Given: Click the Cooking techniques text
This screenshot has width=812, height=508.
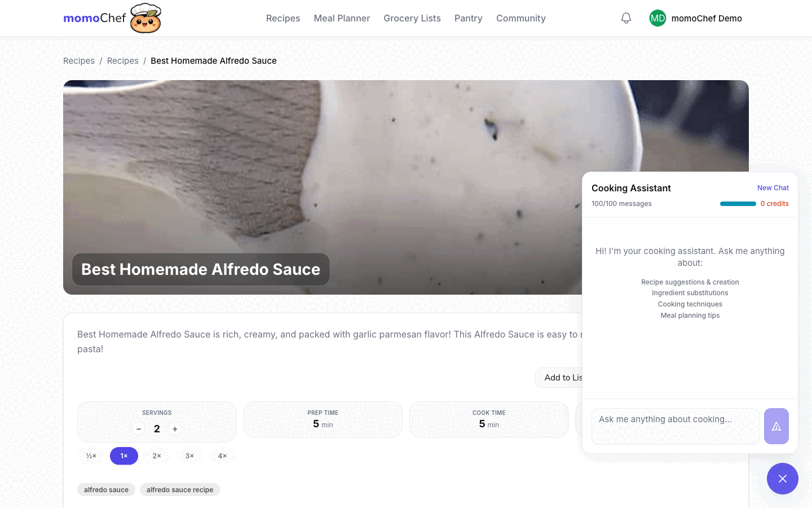Looking at the screenshot, I should point(690,304).
